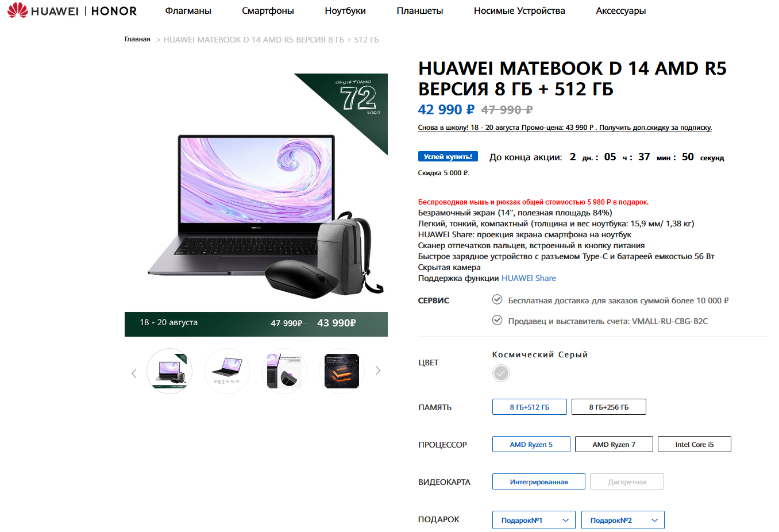The height and width of the screenshot is (532, 779).
Task: Pick the Космический Серый color swatch
Action: pos(501,373)
